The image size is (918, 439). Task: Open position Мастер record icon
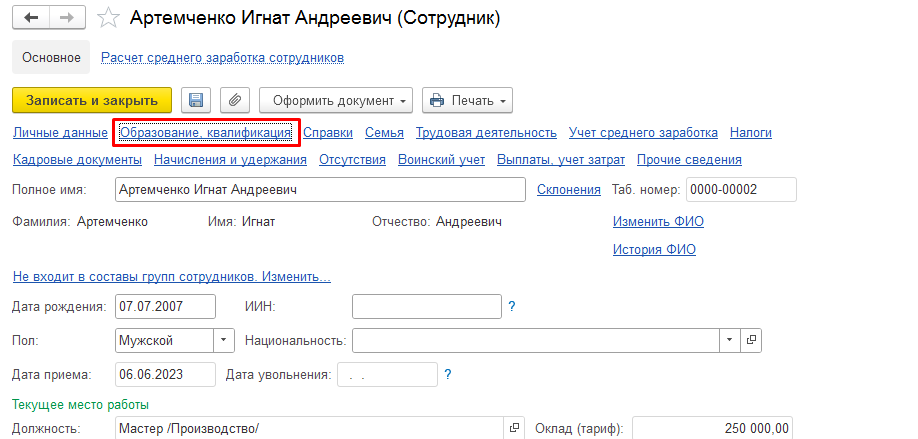[x=514, y=428]
